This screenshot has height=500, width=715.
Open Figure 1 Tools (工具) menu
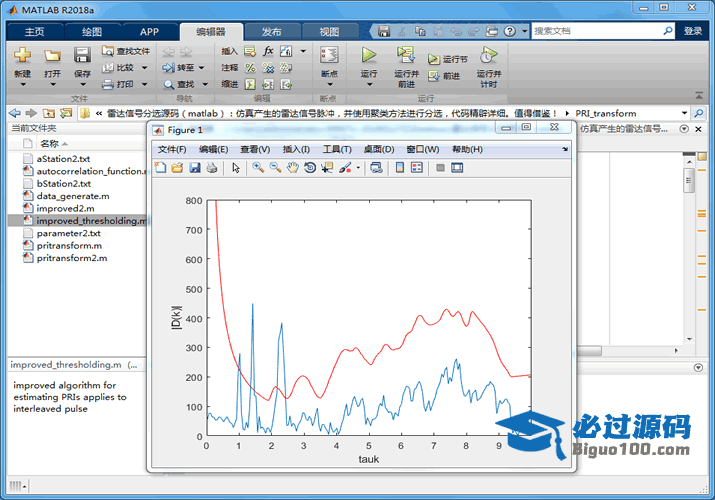[337, 149]
